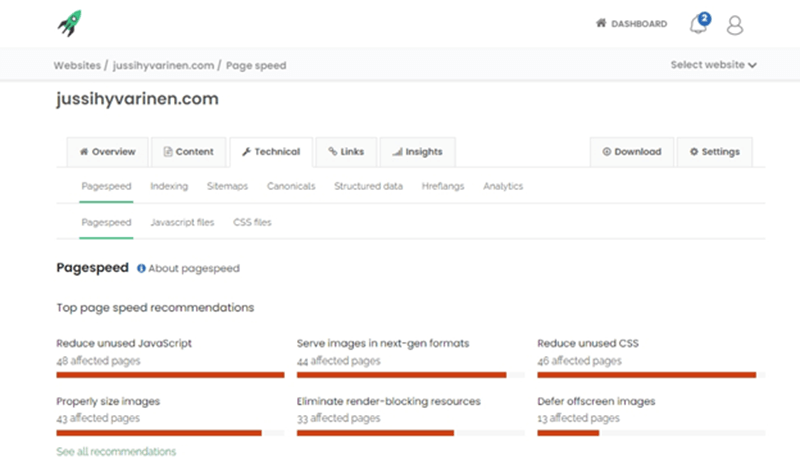Open the Javascript files subtab
The height and width of the screenshot is (473, 800).
coord(182,222)
